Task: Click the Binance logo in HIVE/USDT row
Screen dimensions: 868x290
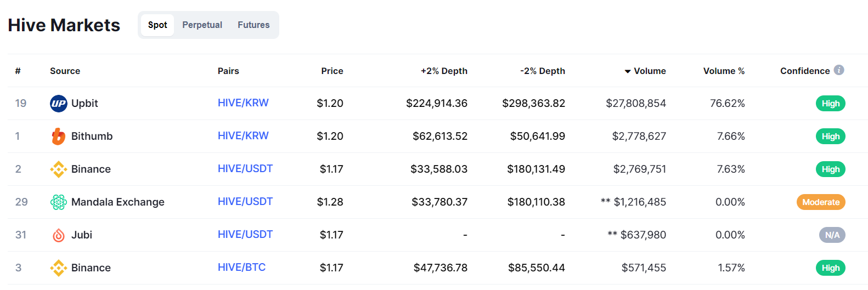Action: (59, 169)
